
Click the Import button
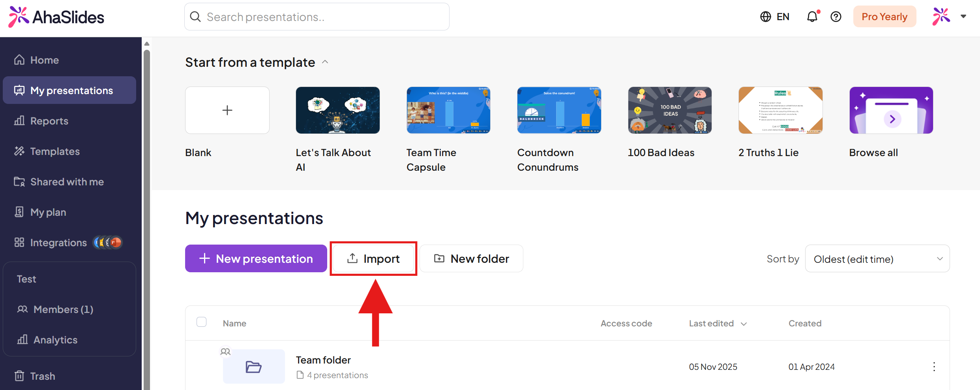(x=373, y=259)
